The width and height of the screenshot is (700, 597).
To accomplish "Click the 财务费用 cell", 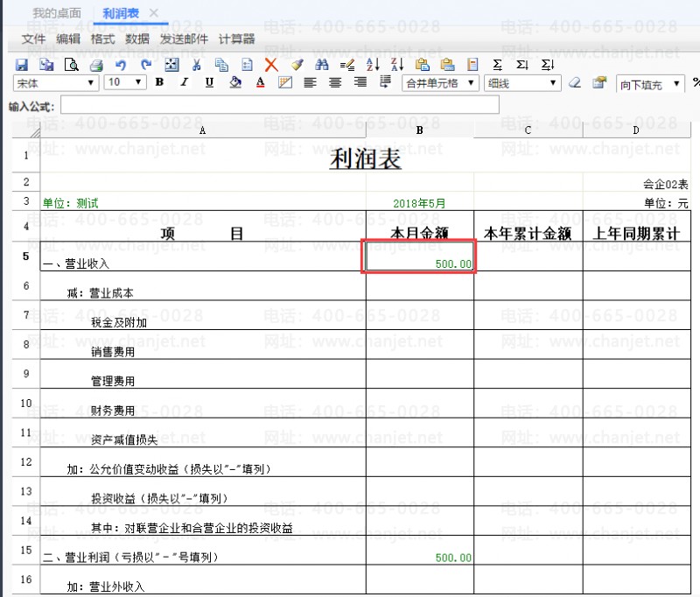I will point(203,404).
